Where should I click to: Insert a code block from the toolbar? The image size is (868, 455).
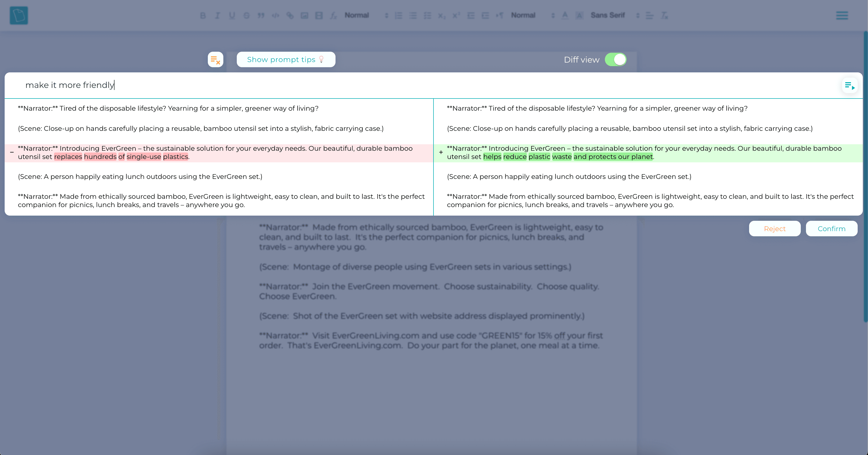tap(275, 16)
